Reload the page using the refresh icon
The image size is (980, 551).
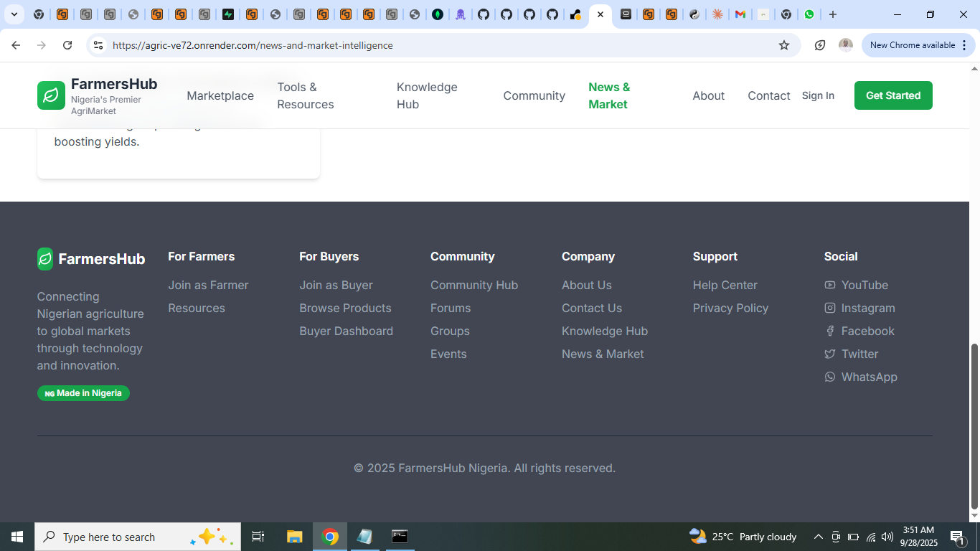coord(67,45)
